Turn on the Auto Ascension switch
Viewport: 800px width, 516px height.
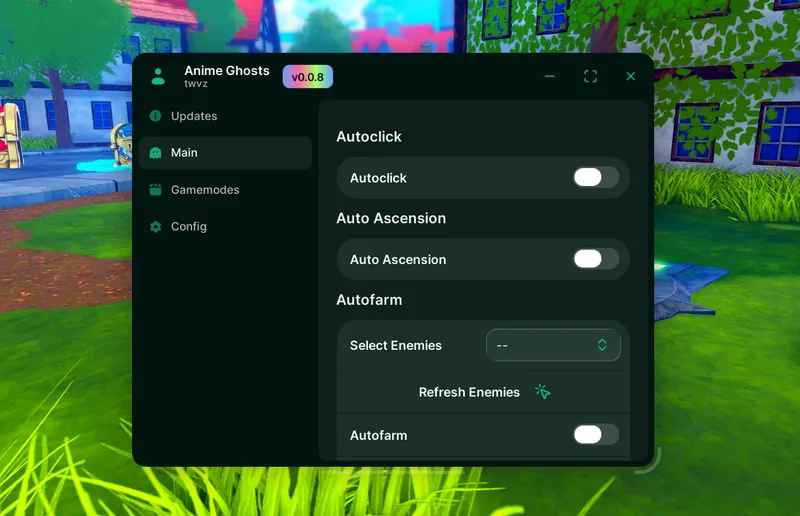coord(596,259)
